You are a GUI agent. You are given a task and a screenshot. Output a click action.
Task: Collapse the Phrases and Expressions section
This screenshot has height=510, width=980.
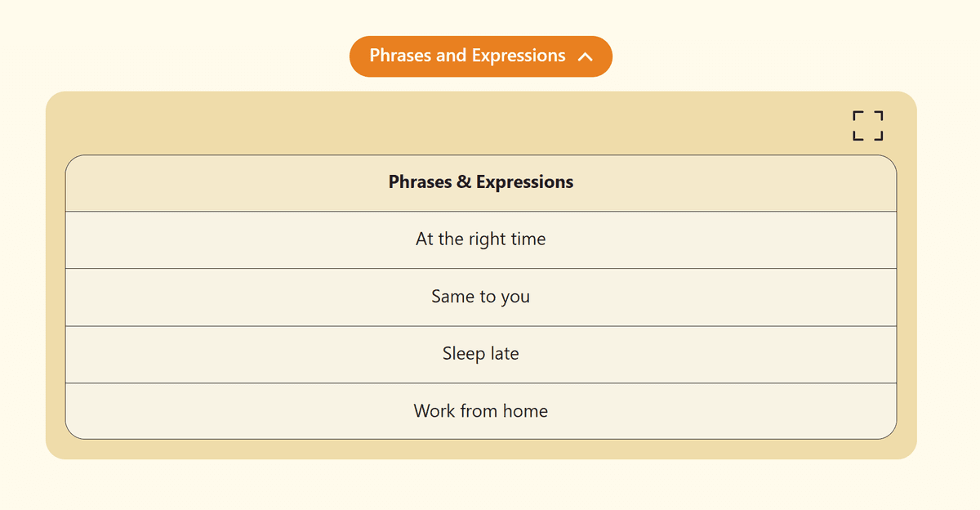pyautogui.click(x=480, y=56)
